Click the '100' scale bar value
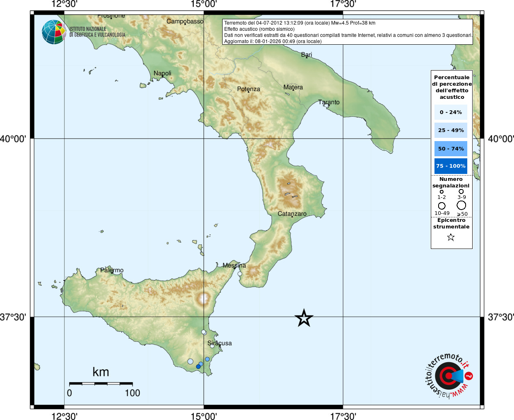 [132, 393]
